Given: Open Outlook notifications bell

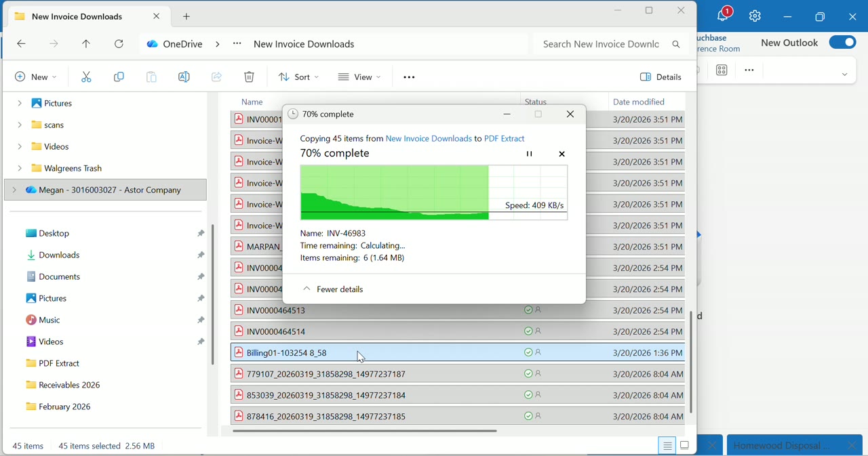Looking at the screenshot, I should tap(724, 15).
